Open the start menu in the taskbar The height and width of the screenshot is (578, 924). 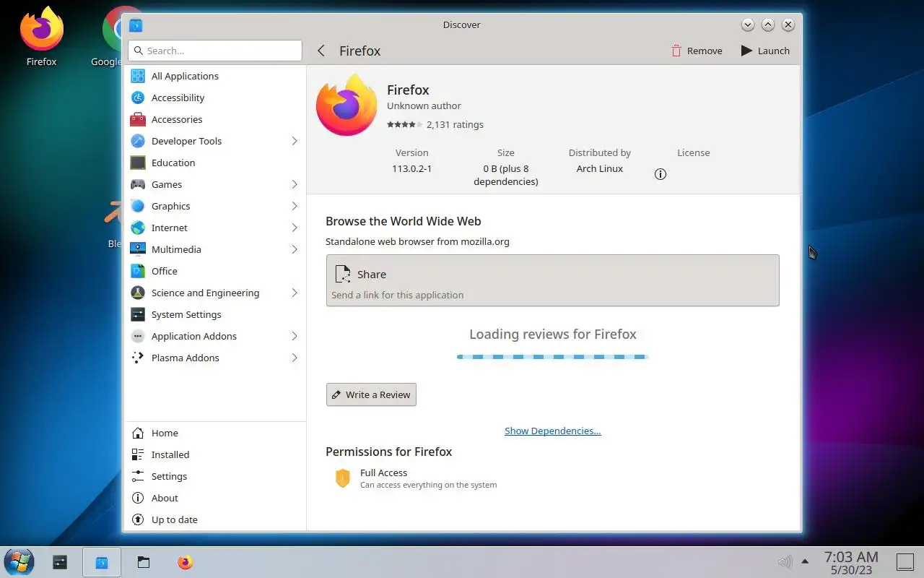[19, 562]
